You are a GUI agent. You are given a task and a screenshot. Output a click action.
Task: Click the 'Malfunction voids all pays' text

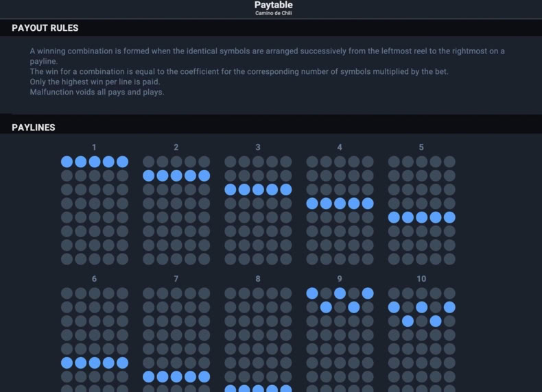pos(97,93)
